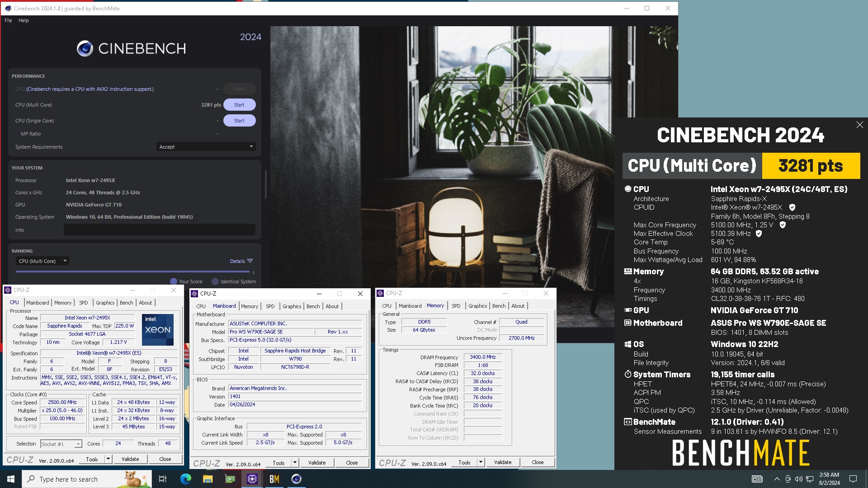Click the System Timers stopwatch icon
Viewport: 868px width, 488px height.
click(627, 374)
